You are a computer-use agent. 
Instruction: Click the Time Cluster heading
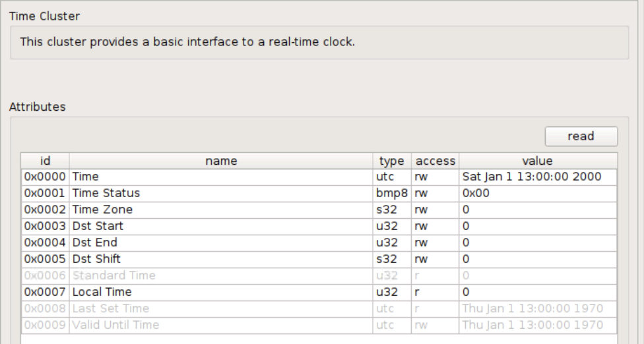44,16
